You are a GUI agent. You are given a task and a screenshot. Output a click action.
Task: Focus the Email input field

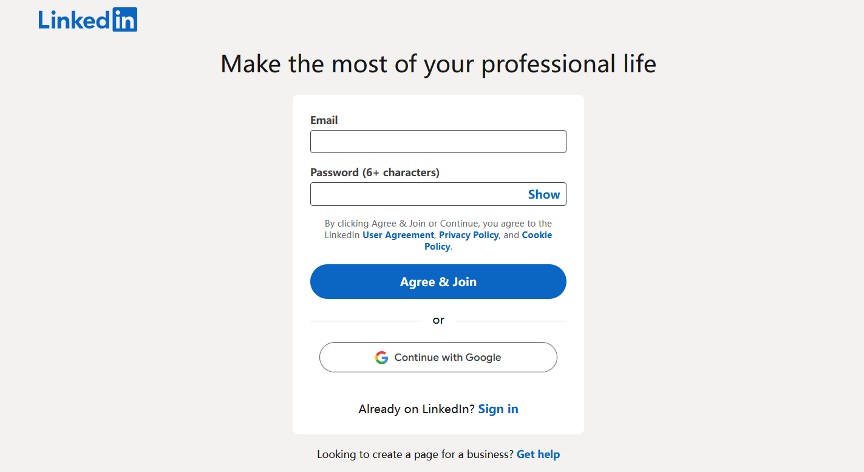click(x=438, y=142)
